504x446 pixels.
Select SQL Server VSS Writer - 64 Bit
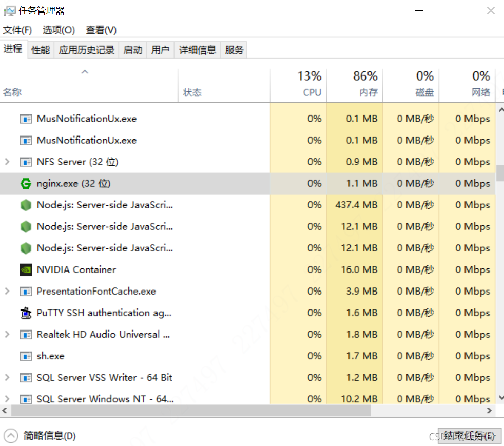[105, 377]
